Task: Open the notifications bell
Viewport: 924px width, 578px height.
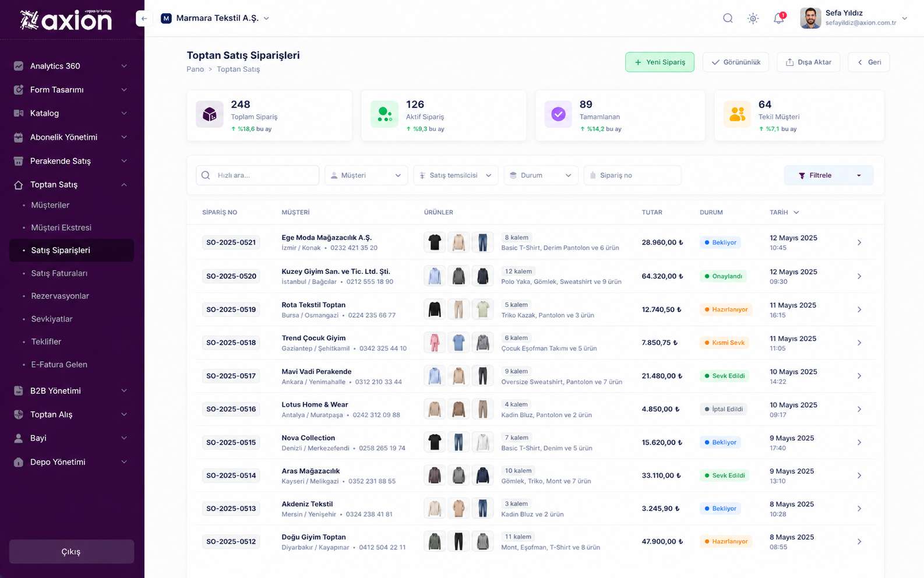Action: click(778, 18)
